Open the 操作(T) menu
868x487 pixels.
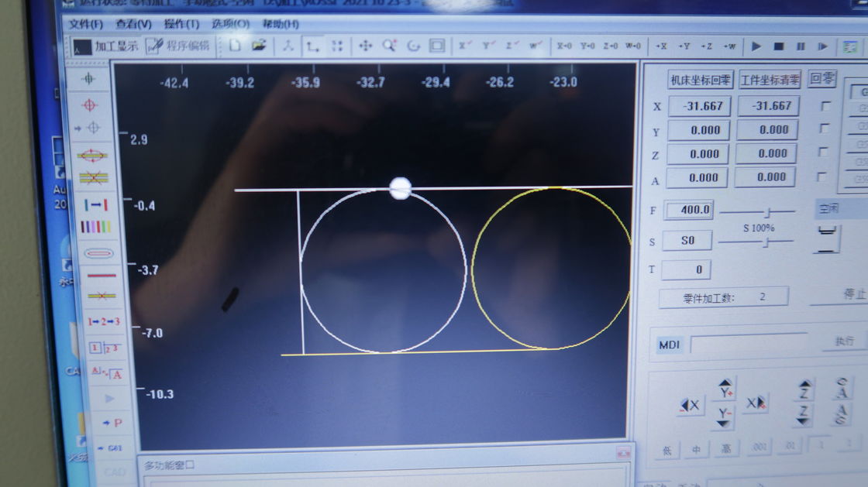[181, 24]
